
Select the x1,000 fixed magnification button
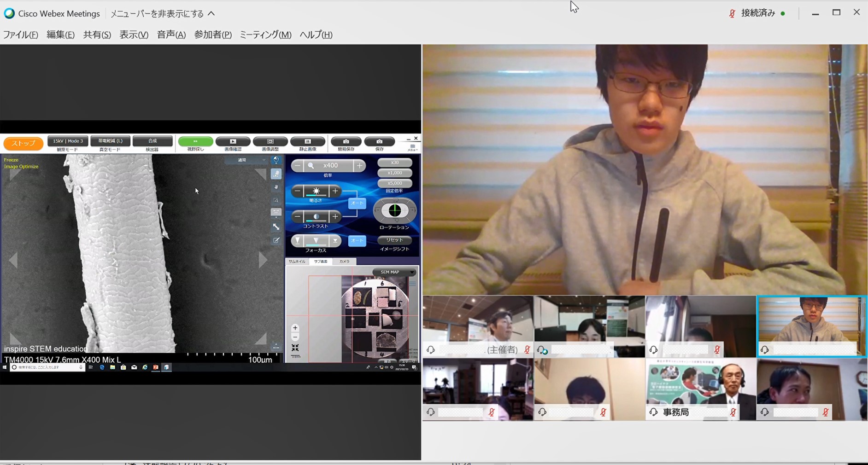click(x=395, y=173)
